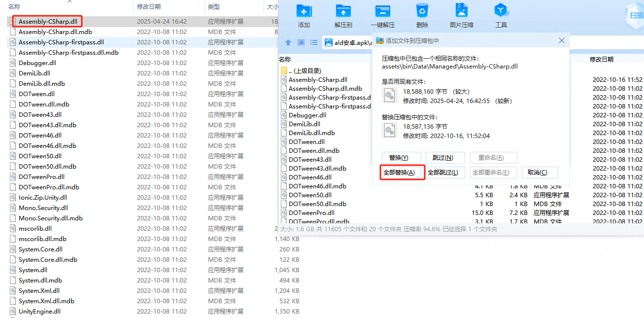Click the 全部替换(A) replace-all button
Image resolution: width=644 pixels, height=318 pixels.
click(402, 172)
